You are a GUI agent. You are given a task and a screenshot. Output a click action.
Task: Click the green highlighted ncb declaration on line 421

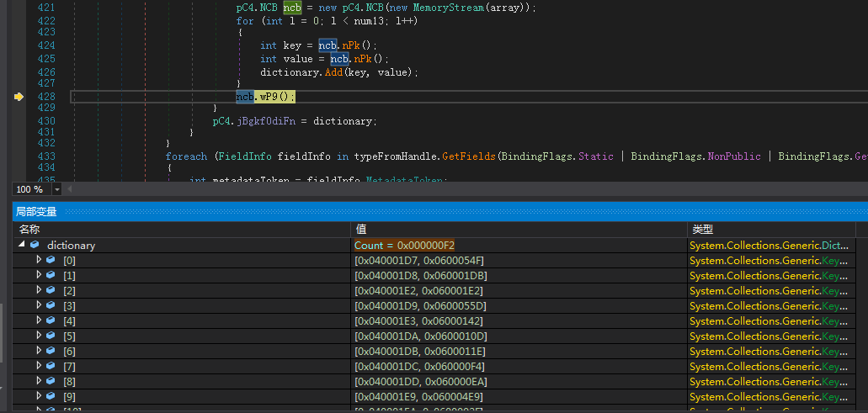pos(292,8)
